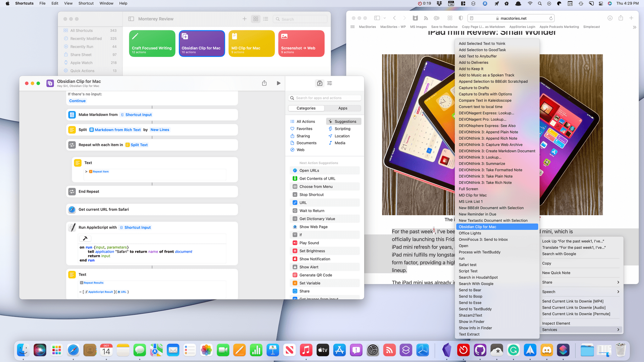Switch to the Categories tab
Image resolution: width=644 pixels, height=362 pixels.
click(x=306, y=108)
